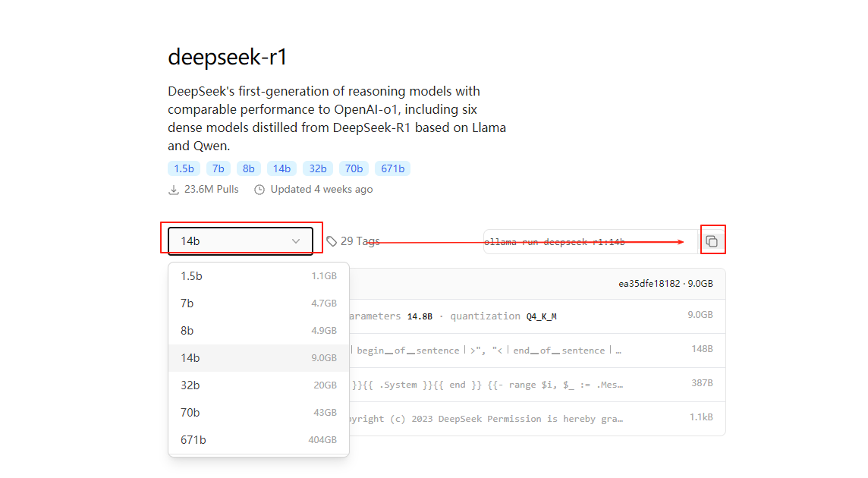Screen dimensions: 868x478
Task: Click the download Pulls icon
Action: click(174, 190)
